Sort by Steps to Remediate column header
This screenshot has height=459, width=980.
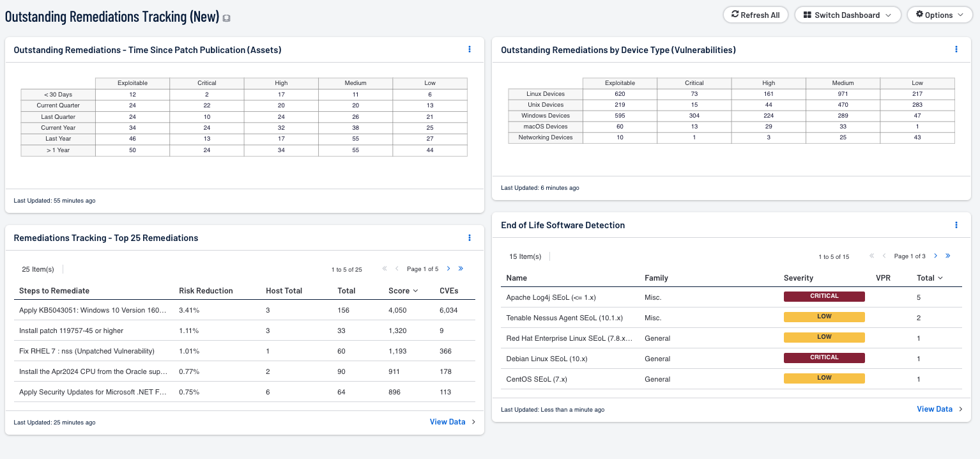[54, 291]
